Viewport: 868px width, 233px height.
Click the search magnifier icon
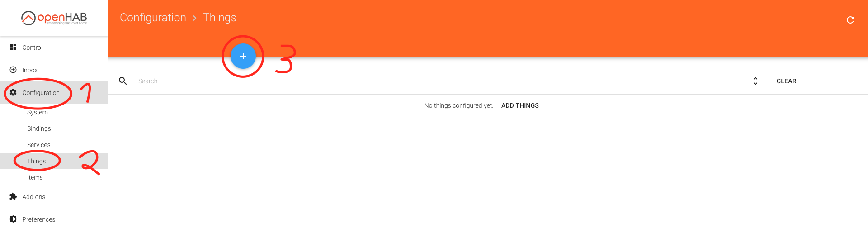pyautogui.click(x=123, y=81)
